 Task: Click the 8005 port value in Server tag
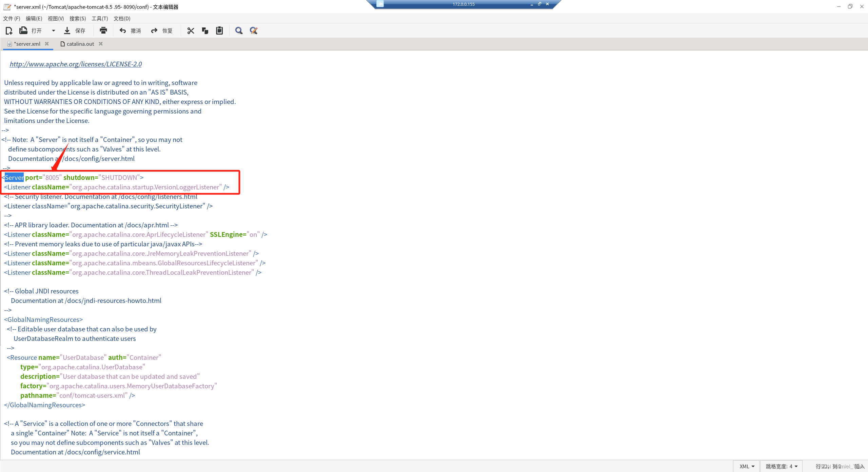point(52,178)
